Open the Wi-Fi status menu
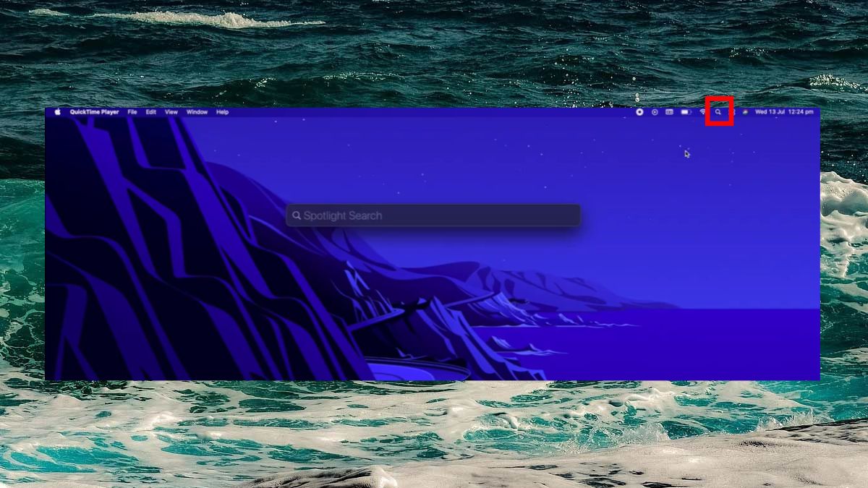This screenshot has height=488, width=868. (x=702, y=112)
